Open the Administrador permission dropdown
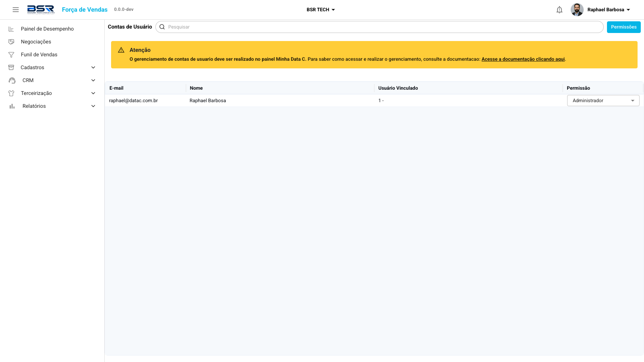The width and height of the screenshot is (644, 362). pos(603,101)
